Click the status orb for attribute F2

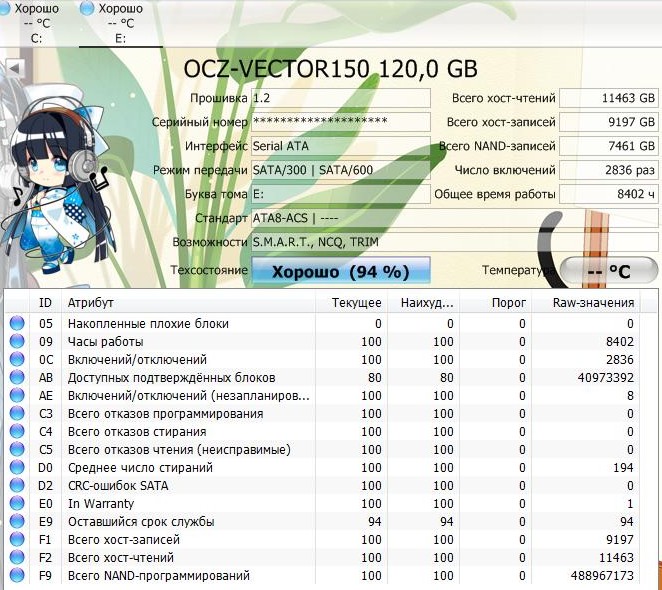[x=17, y=557]
